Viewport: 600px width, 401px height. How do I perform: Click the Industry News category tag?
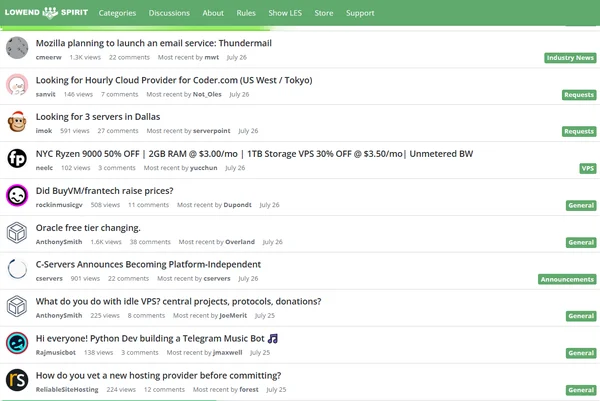coord(570,58)
